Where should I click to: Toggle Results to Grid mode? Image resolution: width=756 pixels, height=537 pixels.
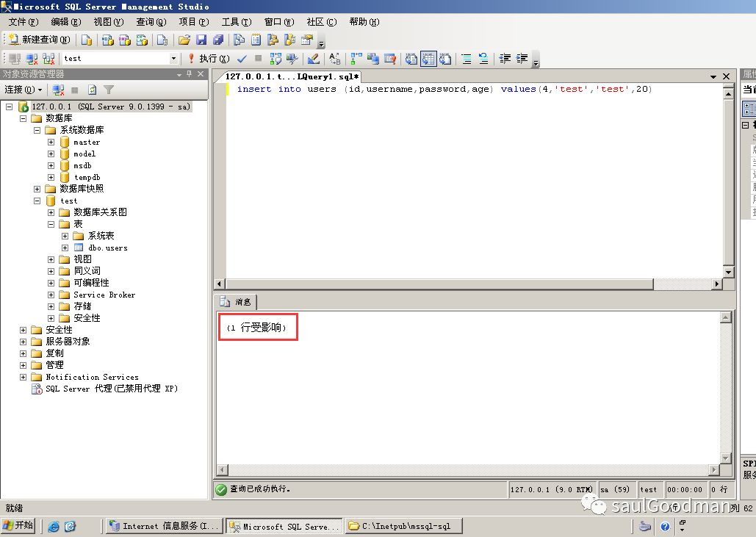click(x=428, y=58)
